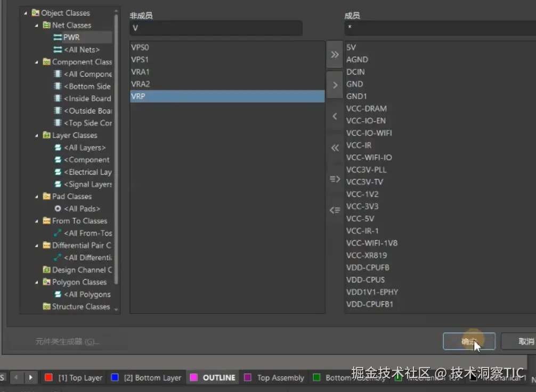Viewport: 536px width, 392px height.
Task: Remove all members with double left arrow
Action: [x=335, y=148]
